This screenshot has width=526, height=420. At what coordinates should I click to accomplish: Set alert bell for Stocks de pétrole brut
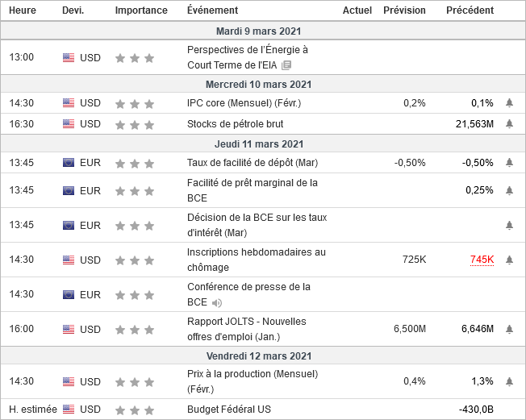[509, 124]
